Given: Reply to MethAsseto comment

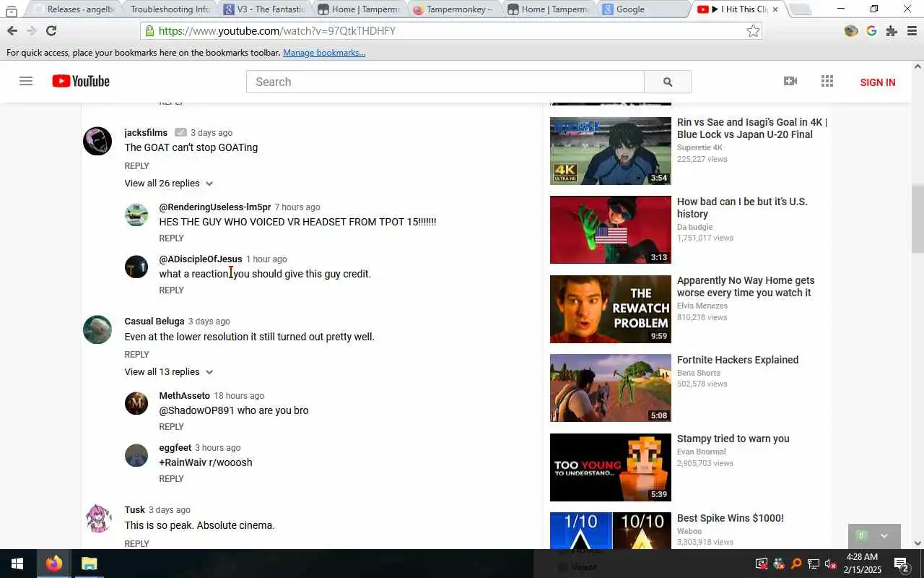Looking at the screenshot, I should click(x=171, y=427).
